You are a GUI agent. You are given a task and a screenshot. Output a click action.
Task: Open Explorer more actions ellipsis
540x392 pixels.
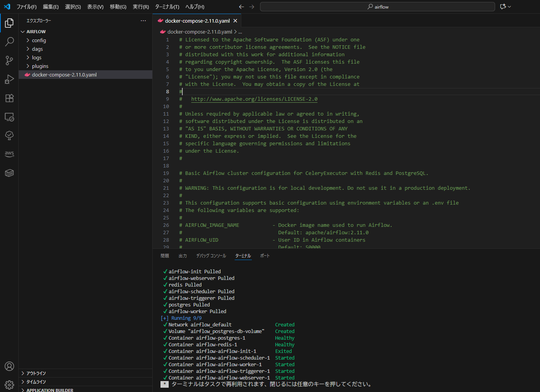tap(143, 21)
